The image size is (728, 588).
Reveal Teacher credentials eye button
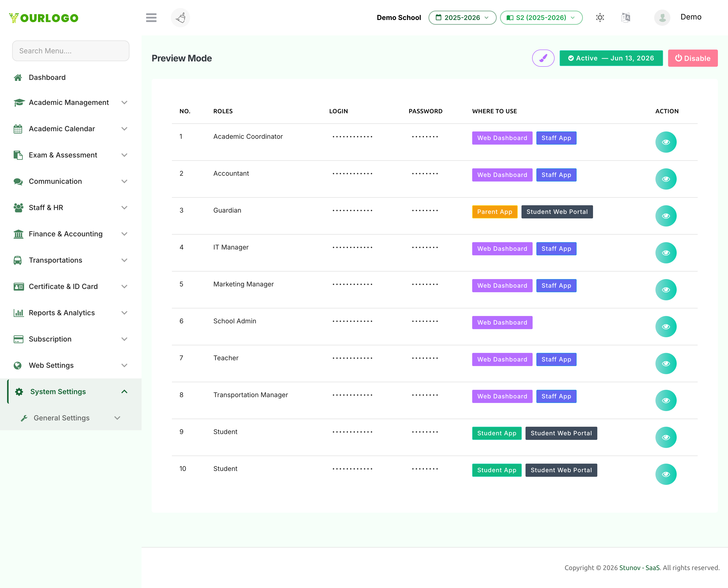click(666, 364)
